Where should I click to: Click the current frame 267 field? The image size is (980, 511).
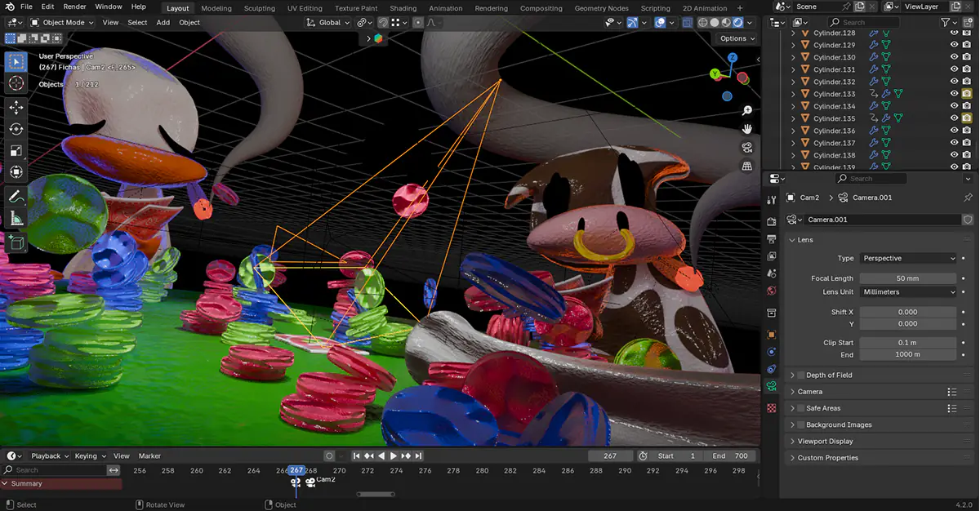tap(610, 455)
